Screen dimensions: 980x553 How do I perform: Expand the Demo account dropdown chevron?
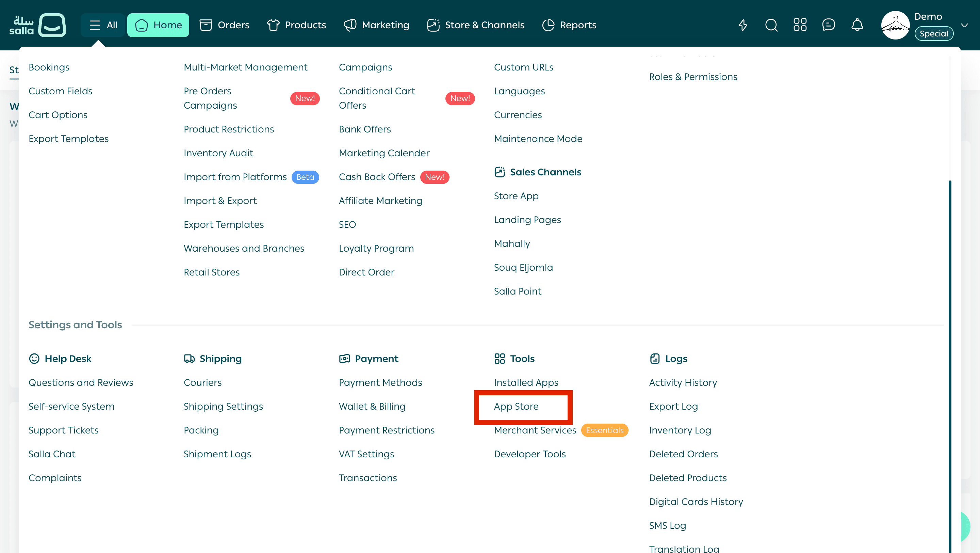pos(964,26)
